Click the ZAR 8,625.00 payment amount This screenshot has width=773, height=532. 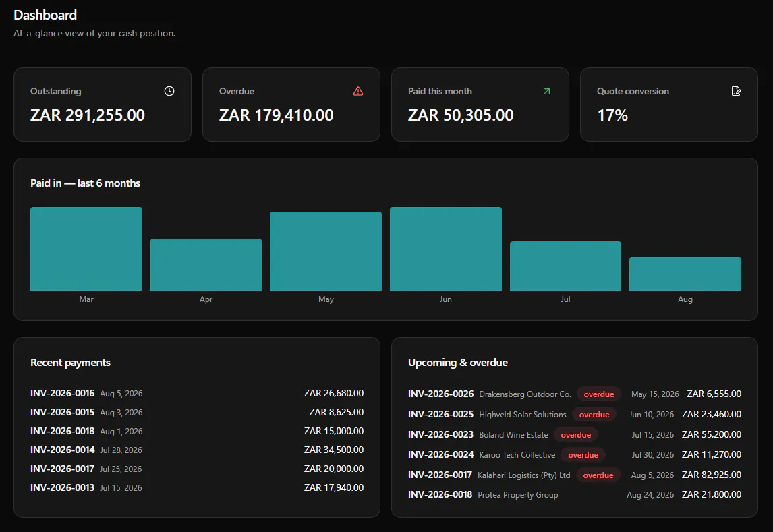click(x=336, y=412)
